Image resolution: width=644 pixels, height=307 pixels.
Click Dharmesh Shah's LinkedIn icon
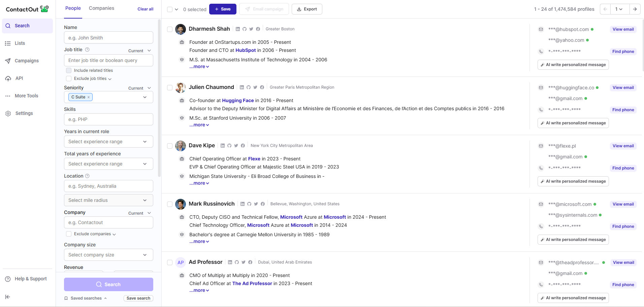238,29
